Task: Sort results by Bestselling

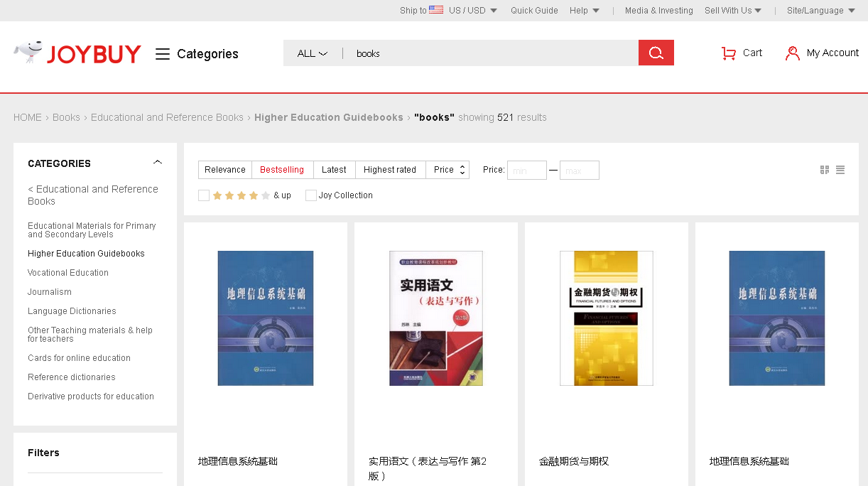Action: [282, 170]
